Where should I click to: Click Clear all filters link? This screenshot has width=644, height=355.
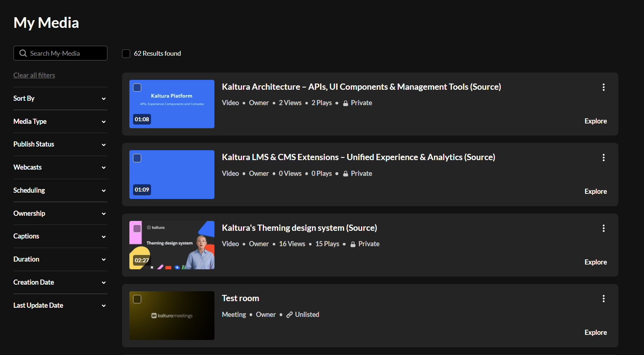click(x=34, y=75)
